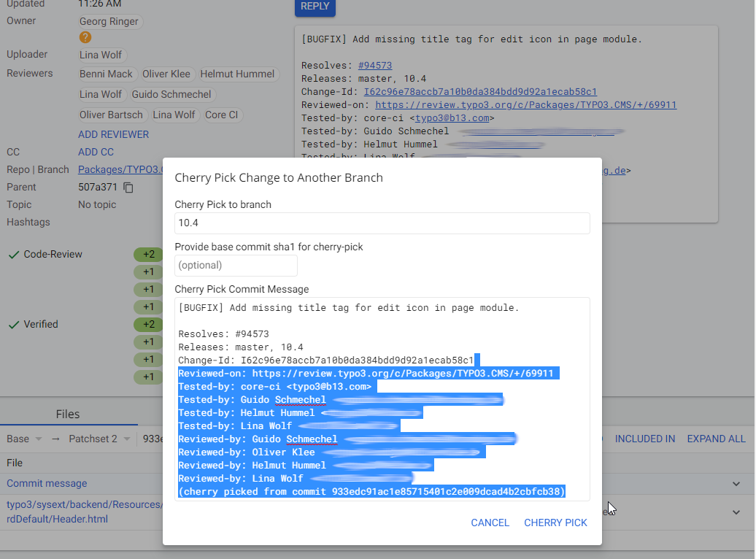Click the Benni Mack reviewer chip
The height and width of the screenshot is (559, 756).
coord(107,74)
